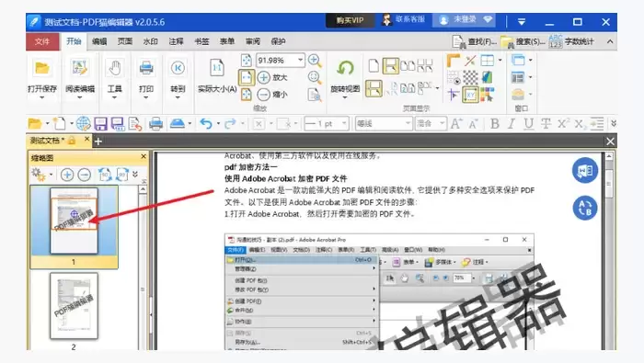Open the 查找(F) find tool
Screen dimensions: 644x363
[475, 42]
